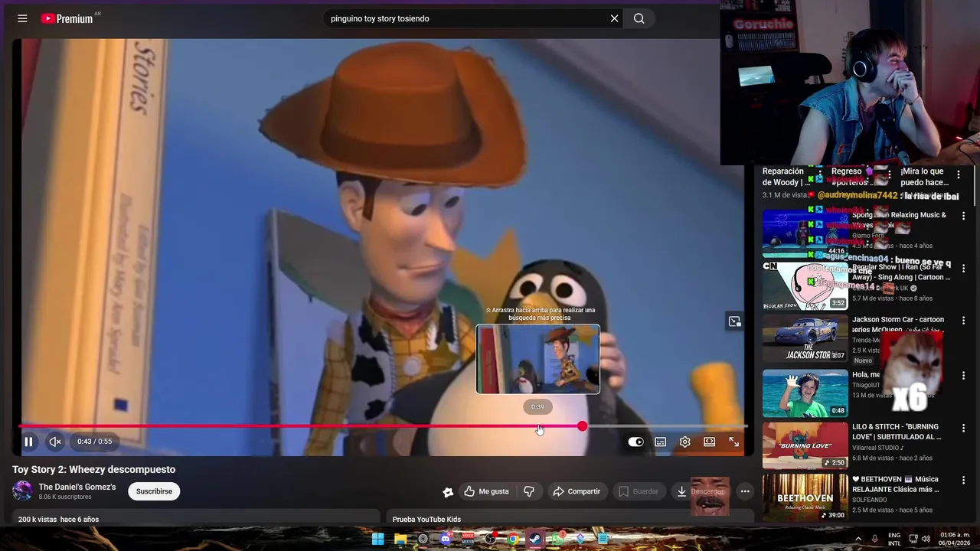This screenshot has width=980, height=551.
Task: Click the Prueba YouTube Kids panel
Action: click(x=570, y=518)
